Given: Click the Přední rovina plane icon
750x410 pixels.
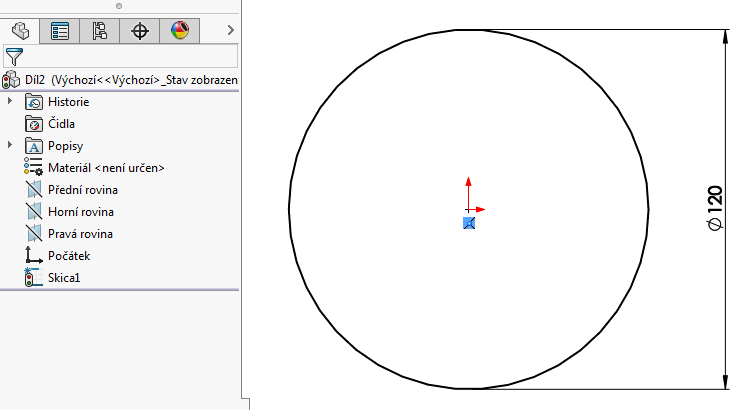Looking at the screenshot, I should (34, 190).
